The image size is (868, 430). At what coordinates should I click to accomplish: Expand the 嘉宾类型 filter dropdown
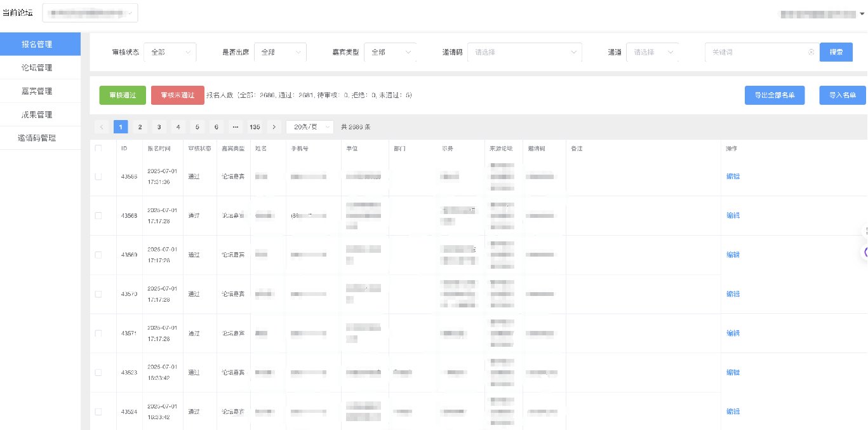coord(390,52)
